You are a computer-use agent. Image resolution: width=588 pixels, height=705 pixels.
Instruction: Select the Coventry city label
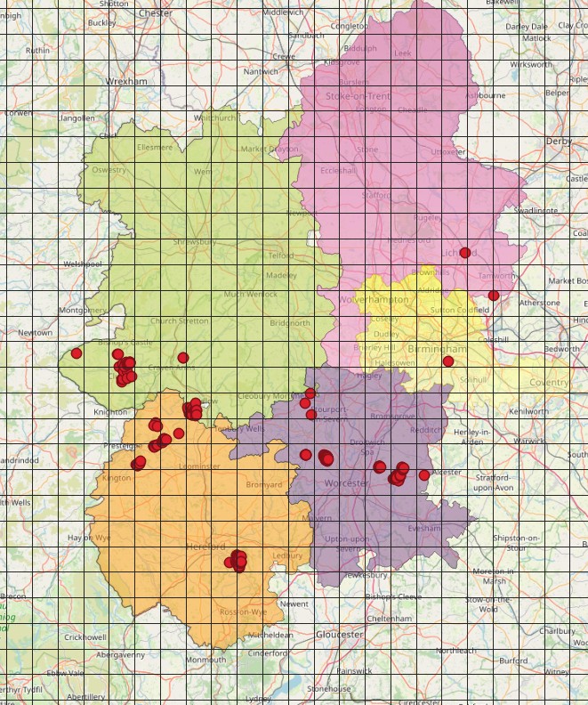(548, 382)
